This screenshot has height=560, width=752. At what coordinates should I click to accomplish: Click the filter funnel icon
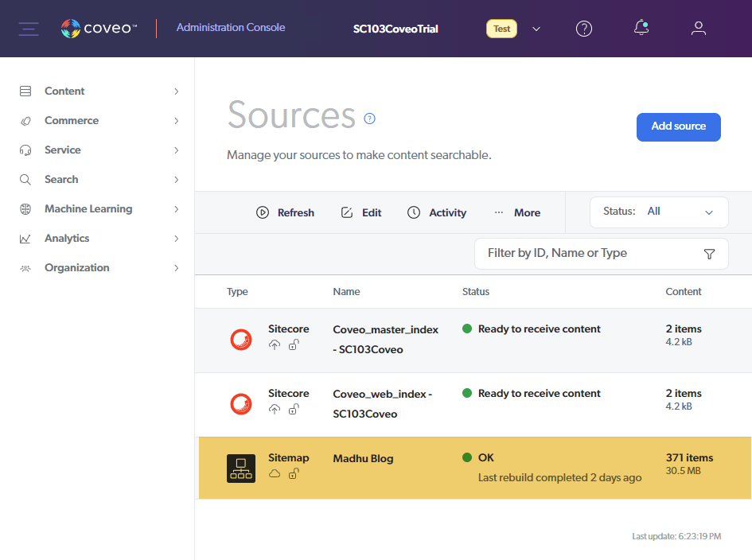tap(709, 254)
